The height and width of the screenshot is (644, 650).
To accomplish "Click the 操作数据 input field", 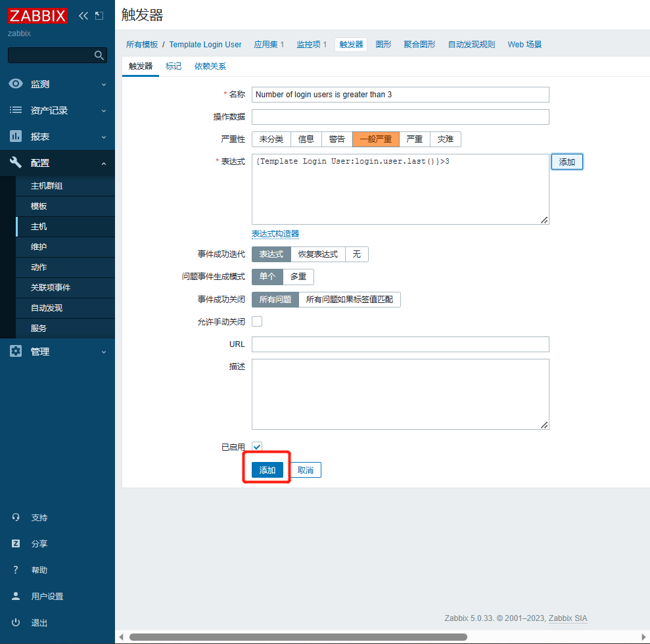I will coord(400,117).
